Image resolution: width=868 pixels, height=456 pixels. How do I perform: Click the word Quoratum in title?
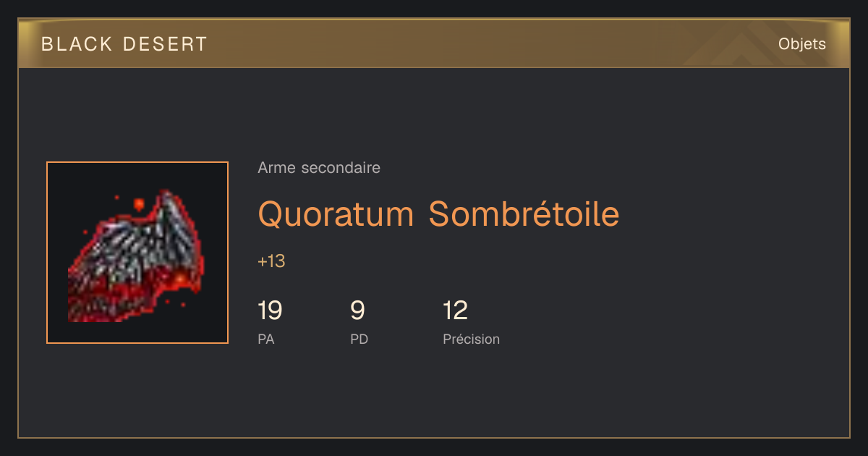(336, 214)
